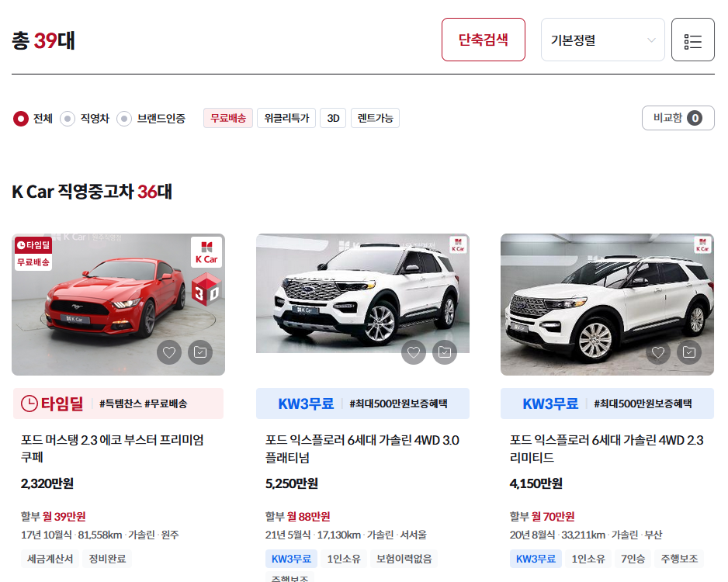728x582 pixels.
Task: Click the 보험이력없음 tag
Action: coord(404,559)
